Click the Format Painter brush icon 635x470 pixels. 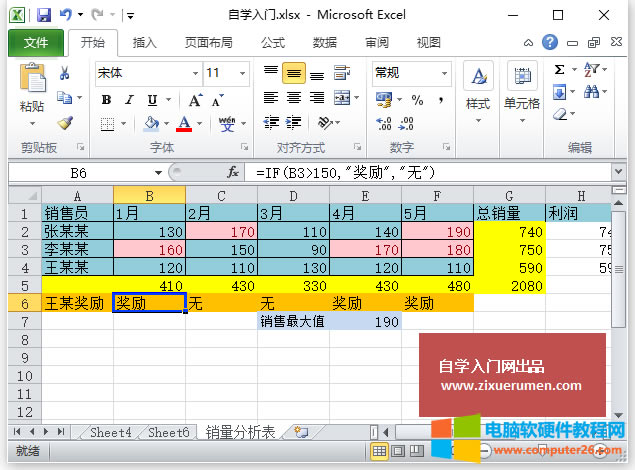coord(65,122)
